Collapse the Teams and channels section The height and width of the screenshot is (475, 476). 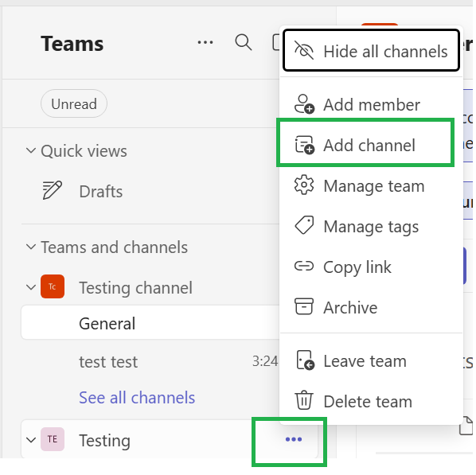pyautogui.click(x=31, y=247)
